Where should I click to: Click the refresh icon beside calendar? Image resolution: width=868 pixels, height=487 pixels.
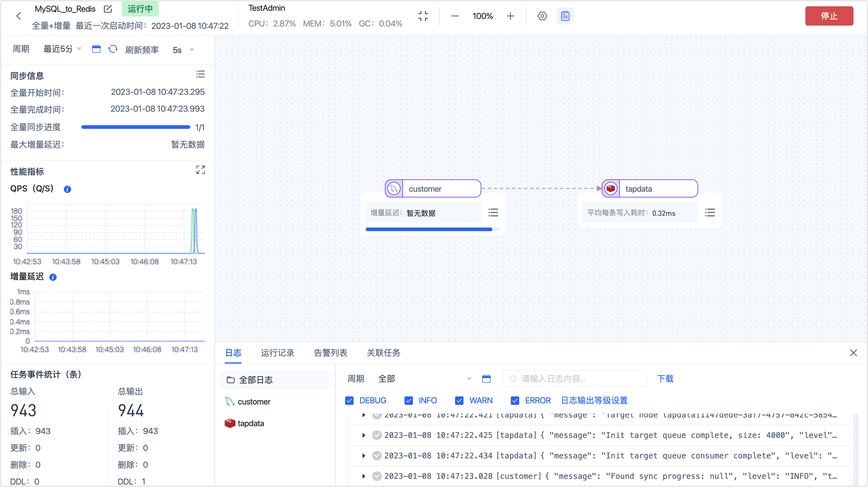point(113,49)
